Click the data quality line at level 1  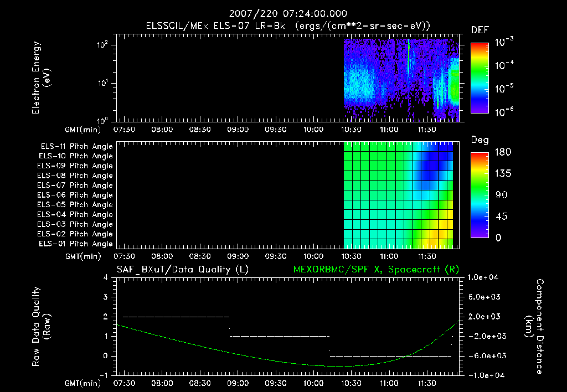click(x=280, y=336)
